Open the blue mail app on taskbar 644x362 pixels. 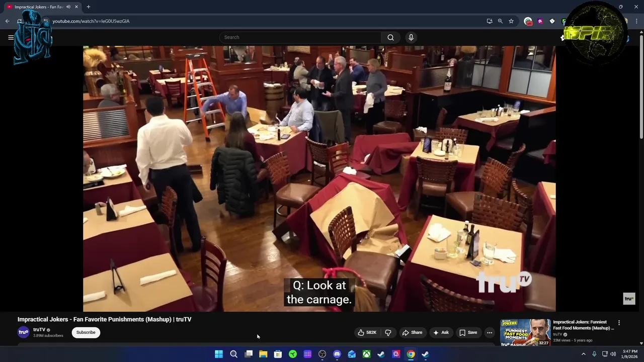point(352,354)
